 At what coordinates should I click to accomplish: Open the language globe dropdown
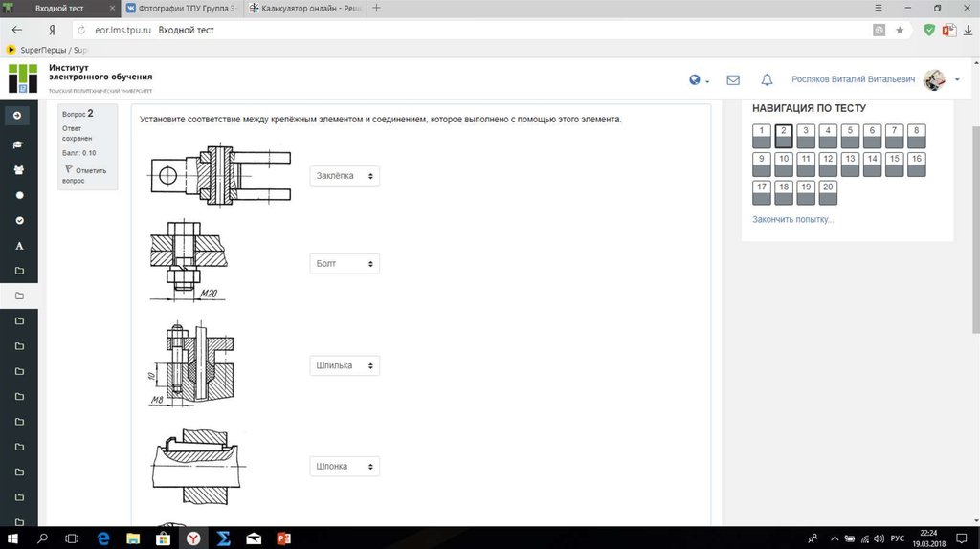pyautogui.click(x=699, y=80)
